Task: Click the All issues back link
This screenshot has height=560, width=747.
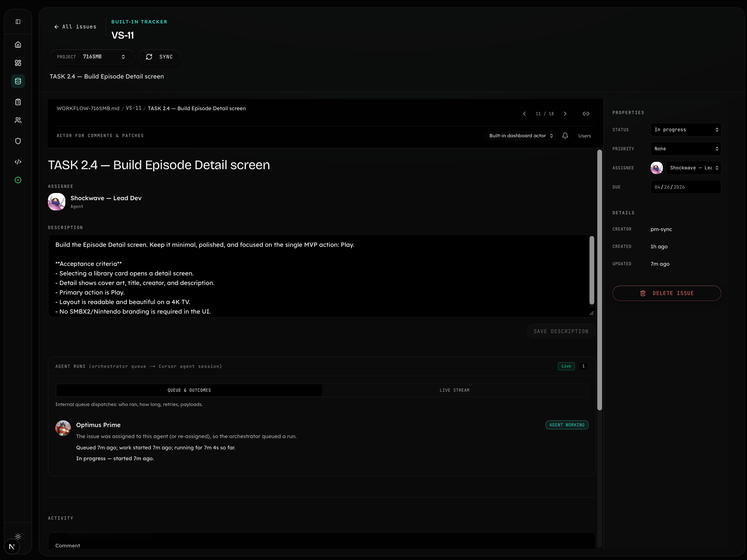Action: pyautogui.click(x=75, y=27)
